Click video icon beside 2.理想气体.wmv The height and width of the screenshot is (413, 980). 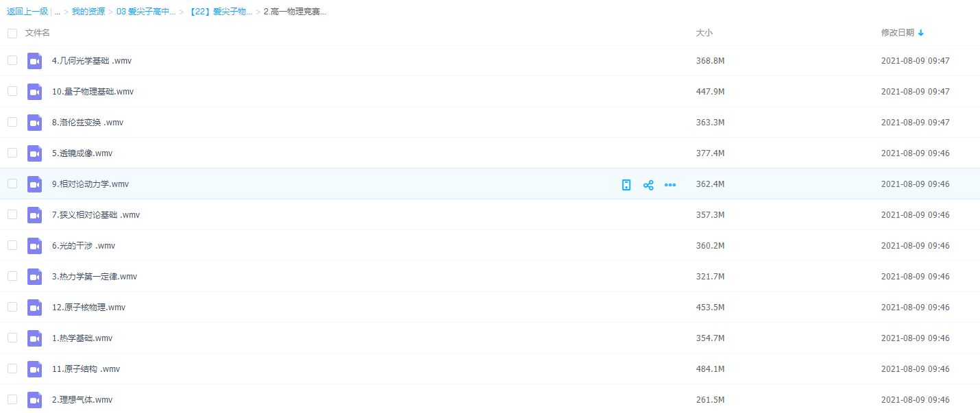35,400
